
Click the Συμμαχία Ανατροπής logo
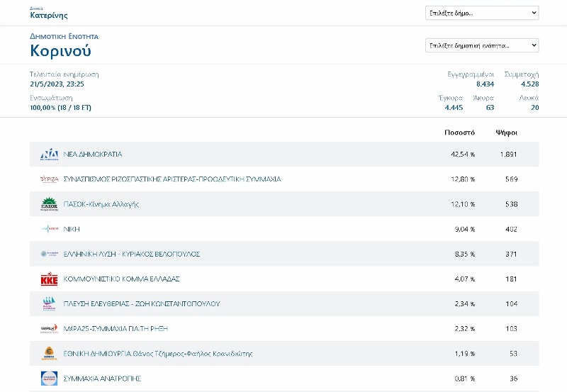(x=49, y=379)
